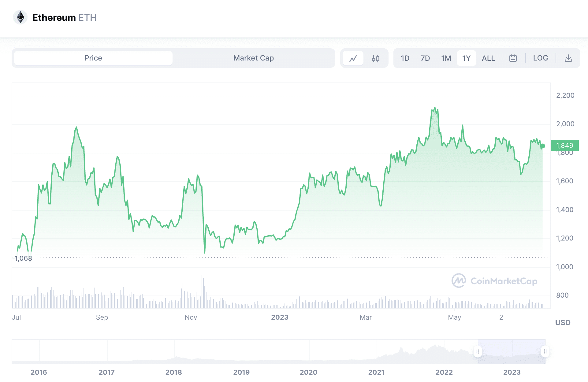
Task: Click the USD currency label
Action: 563,322
